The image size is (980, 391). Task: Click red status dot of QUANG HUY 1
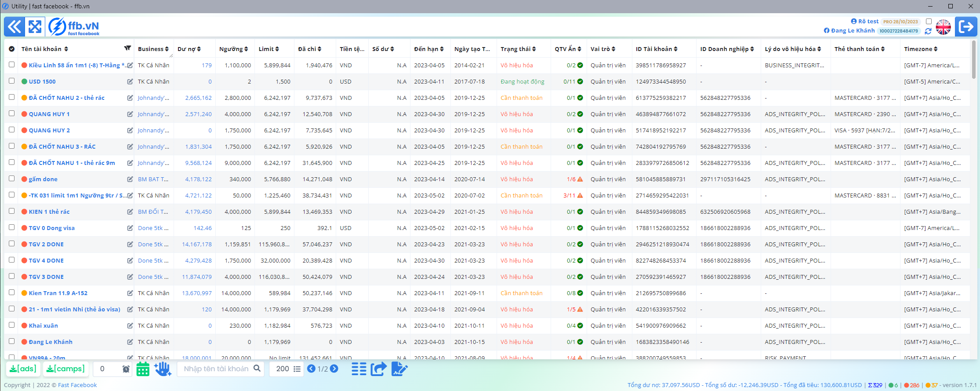tap(25, 114)
